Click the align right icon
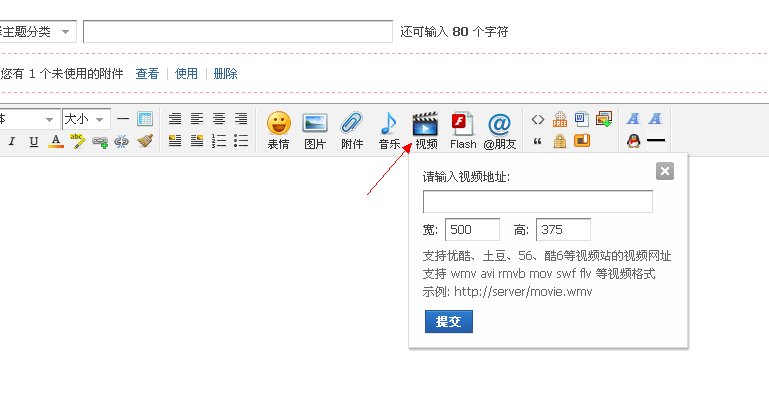 click(241, 119)
